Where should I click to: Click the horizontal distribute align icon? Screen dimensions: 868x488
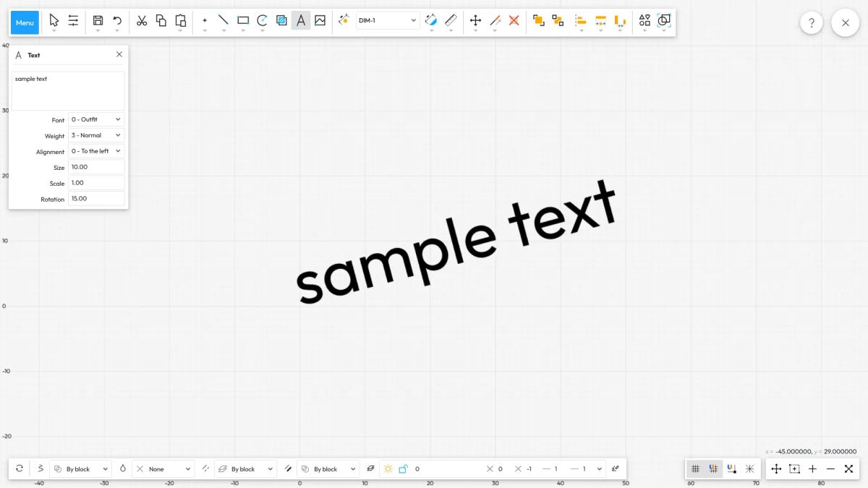600,20
